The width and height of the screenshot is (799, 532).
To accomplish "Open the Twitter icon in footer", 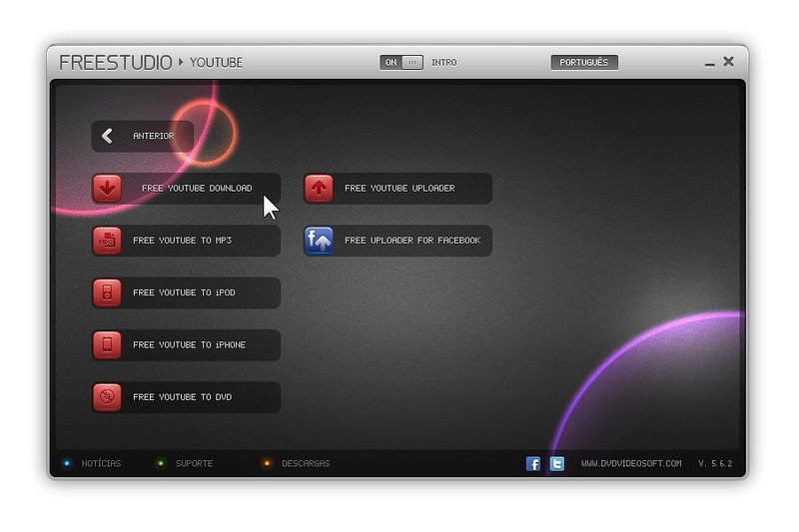I will [557, 464].
